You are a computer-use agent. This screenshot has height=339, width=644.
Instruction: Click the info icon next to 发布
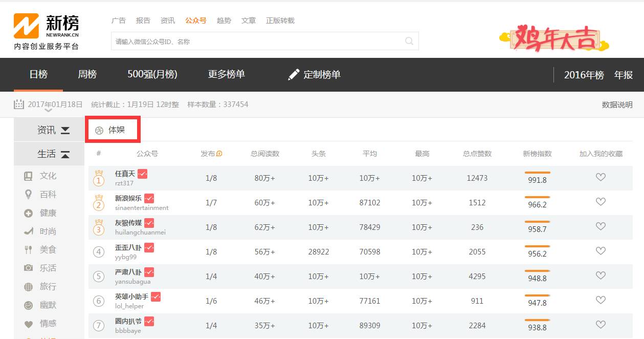click(219, 154)
